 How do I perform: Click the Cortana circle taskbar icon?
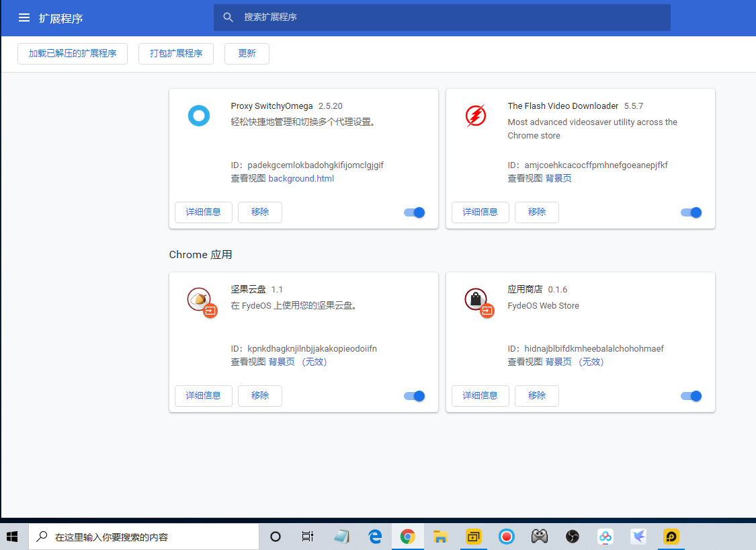[276, 537]
